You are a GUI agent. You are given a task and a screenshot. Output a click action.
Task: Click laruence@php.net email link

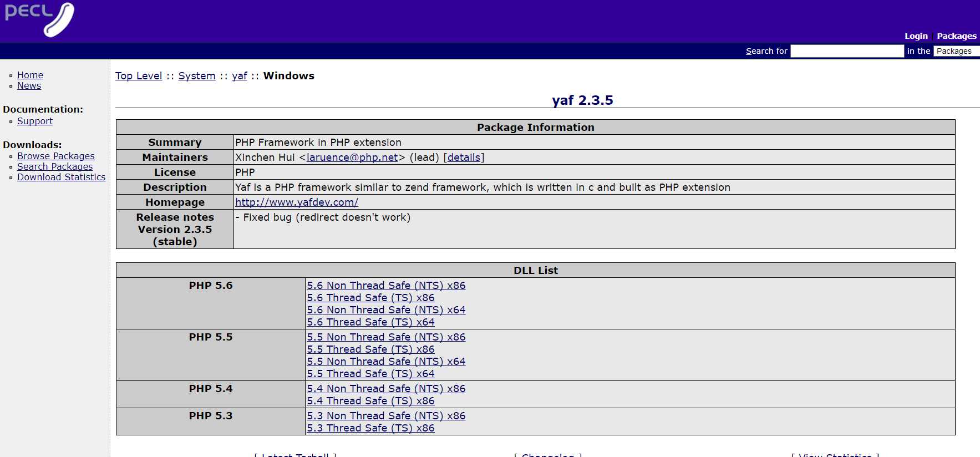tap(352, 158)
